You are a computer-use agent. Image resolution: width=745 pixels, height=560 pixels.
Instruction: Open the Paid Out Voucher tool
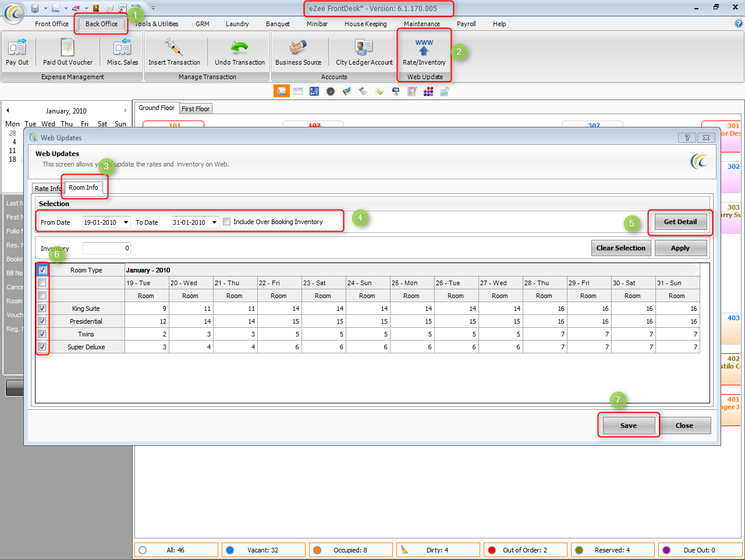pyautogui.click(x=68, y=52)
